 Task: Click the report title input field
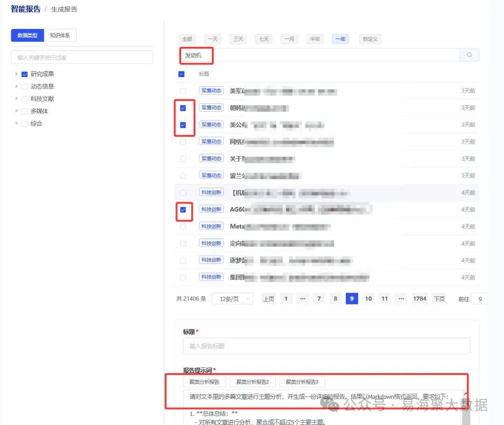point(327,346)
